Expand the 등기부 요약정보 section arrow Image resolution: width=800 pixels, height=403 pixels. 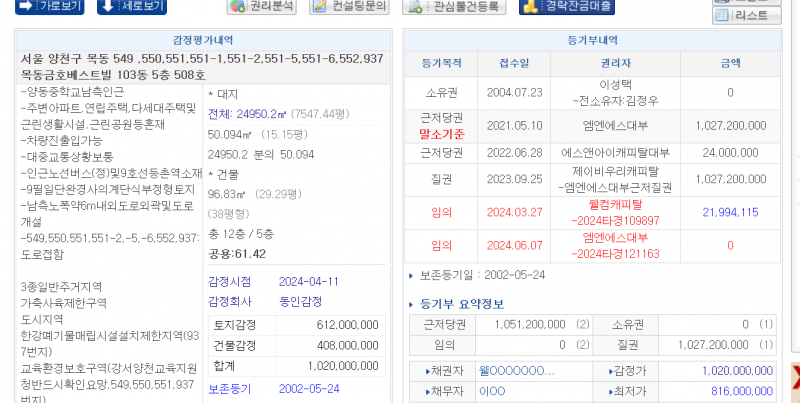click(x=412, y=304)
